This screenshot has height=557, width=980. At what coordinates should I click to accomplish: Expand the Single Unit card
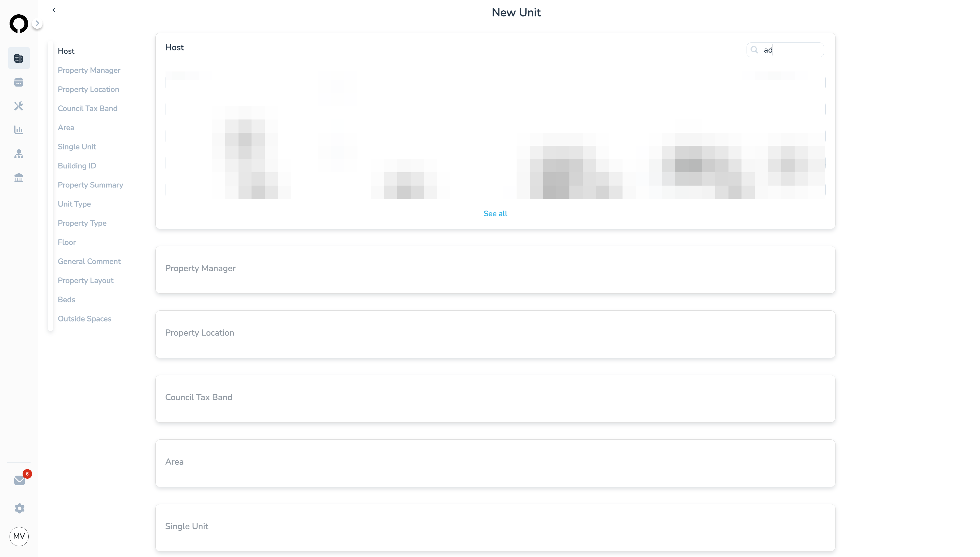point(495,528)
